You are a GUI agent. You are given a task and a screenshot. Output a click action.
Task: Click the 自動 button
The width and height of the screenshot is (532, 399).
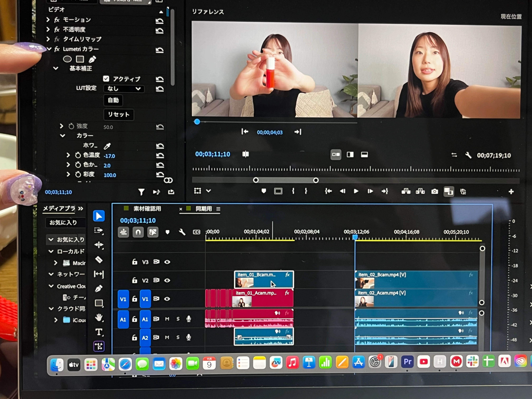(113, 100)
